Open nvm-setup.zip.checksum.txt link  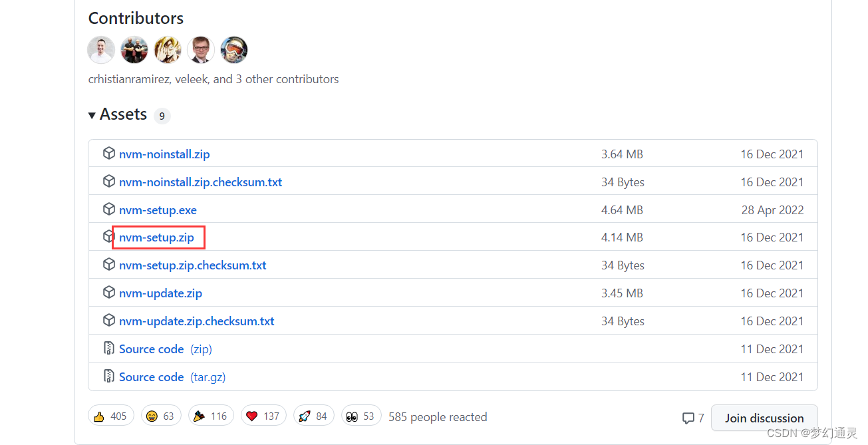(192, 265)
